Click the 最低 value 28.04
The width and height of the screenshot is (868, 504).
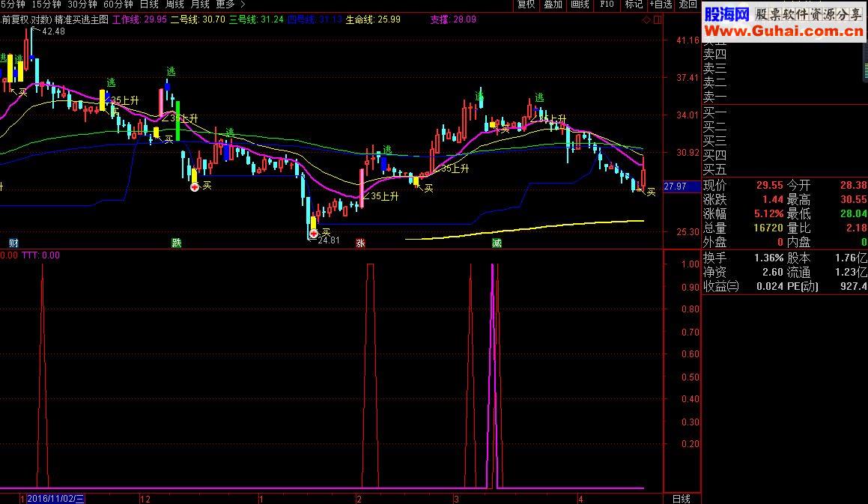pos(854,213)
